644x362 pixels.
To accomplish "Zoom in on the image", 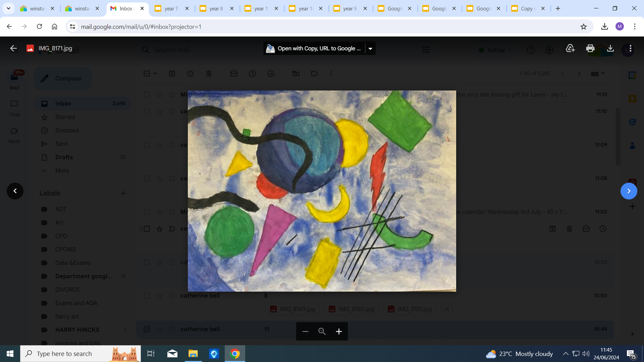I will tap(339, 331).
